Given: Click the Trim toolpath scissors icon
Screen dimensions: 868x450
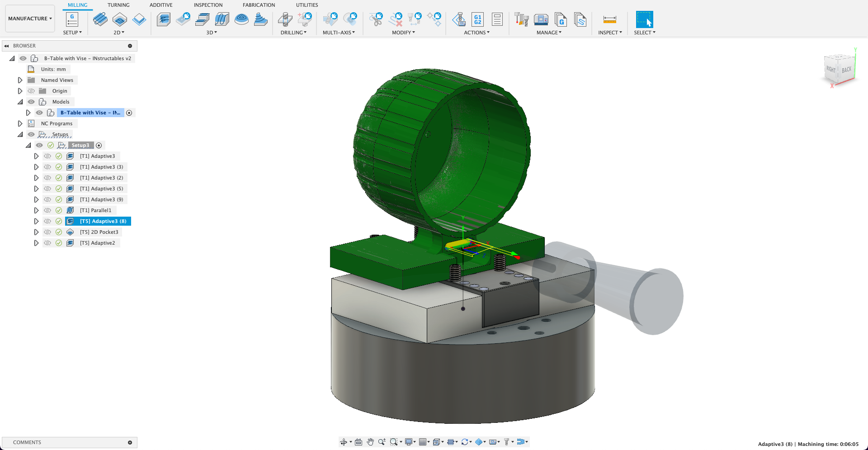Looking at the screenshot, I should coord(376,19).
